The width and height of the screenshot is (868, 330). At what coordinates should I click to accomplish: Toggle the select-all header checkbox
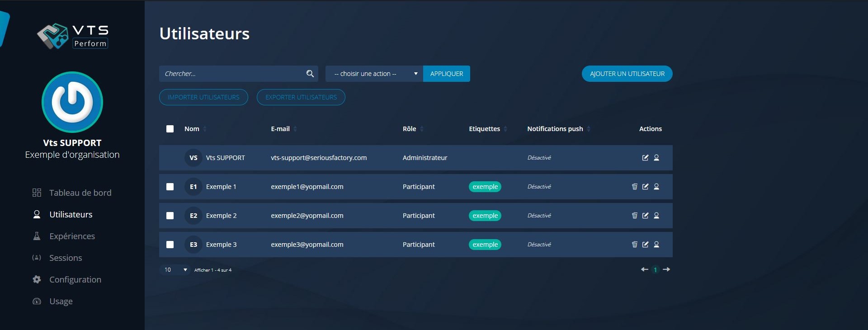coord(170,129)
